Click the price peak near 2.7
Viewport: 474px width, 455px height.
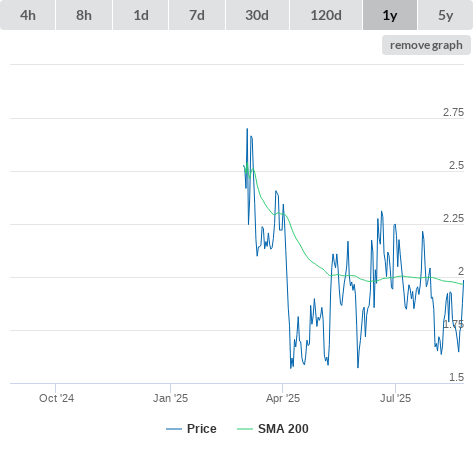click(247, 129)
